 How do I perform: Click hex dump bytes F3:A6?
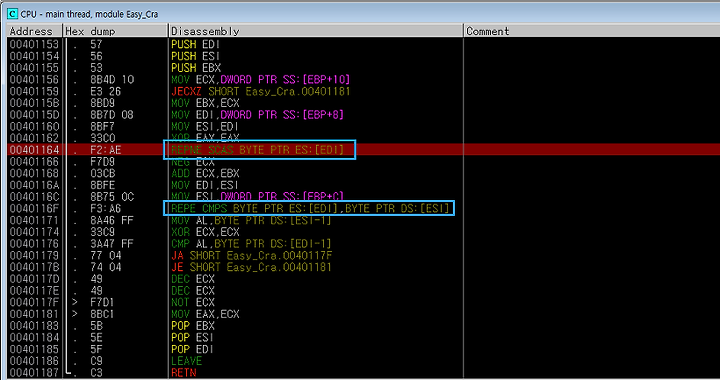(106, 208)
